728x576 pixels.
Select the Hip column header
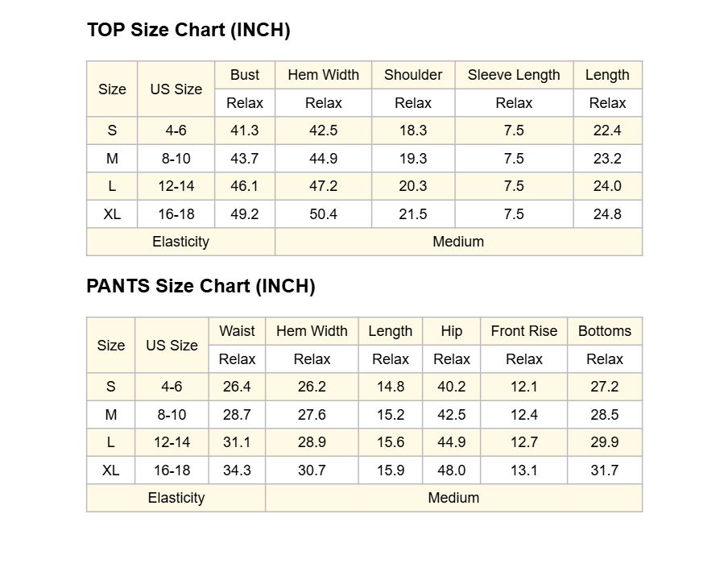point(451,331)
